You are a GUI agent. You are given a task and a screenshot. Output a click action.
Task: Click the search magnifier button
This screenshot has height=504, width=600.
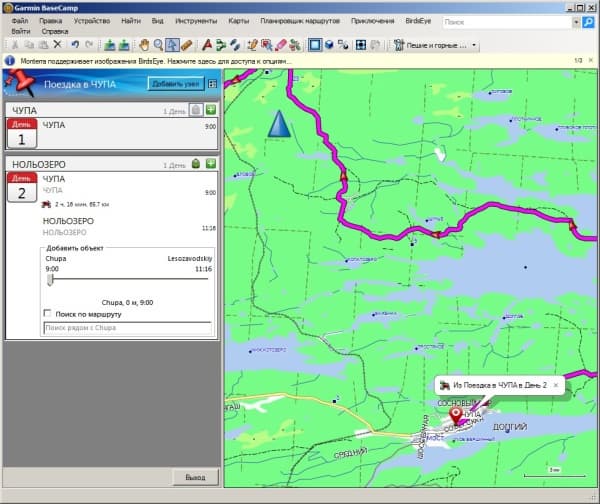tap(589, 22)
